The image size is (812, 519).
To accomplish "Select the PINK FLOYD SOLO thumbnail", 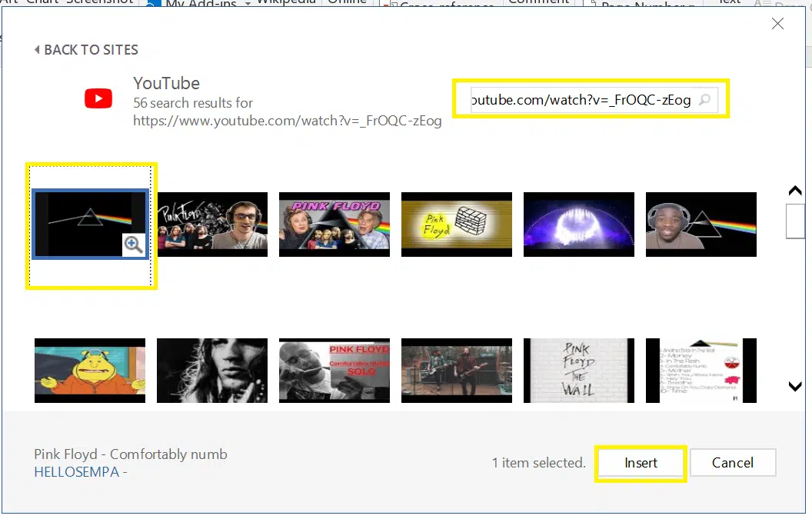I will click(x=334, y=371).
